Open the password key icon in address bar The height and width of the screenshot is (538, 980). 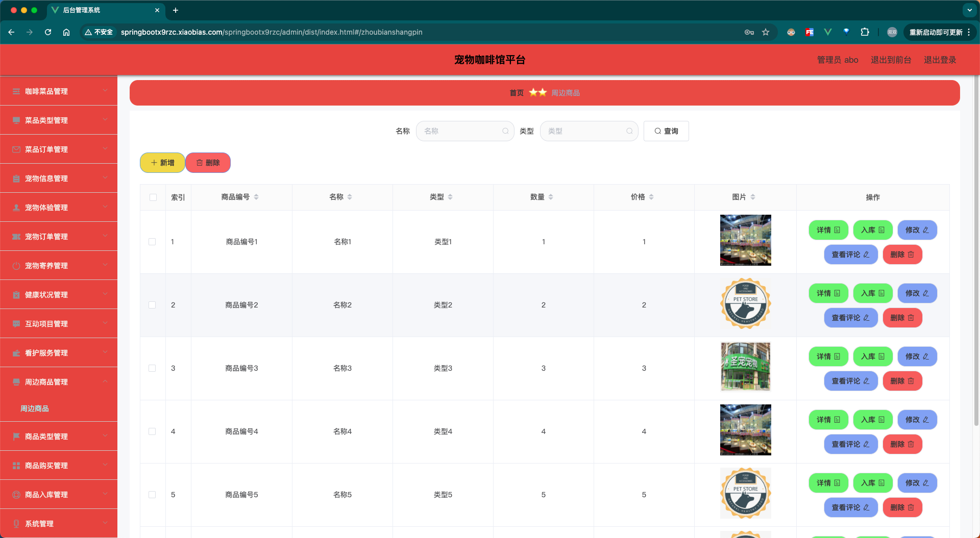click(749, 32)
